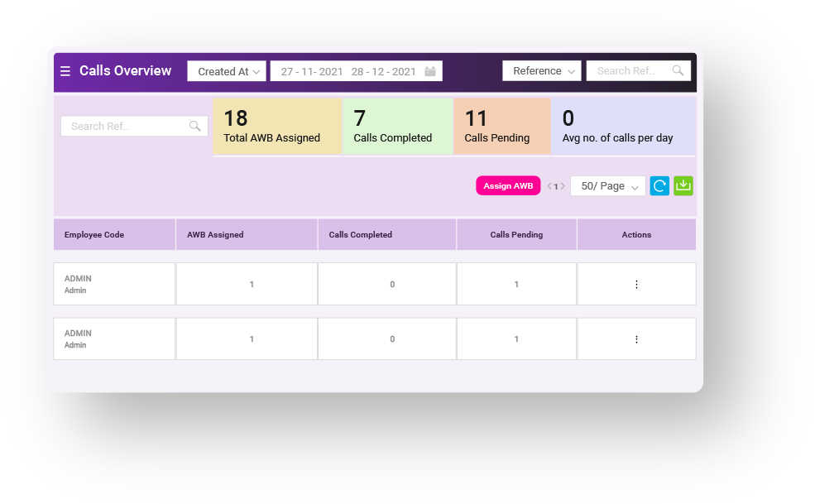
Task: Download the report with green icon
Action: click(x=683, y=185)
